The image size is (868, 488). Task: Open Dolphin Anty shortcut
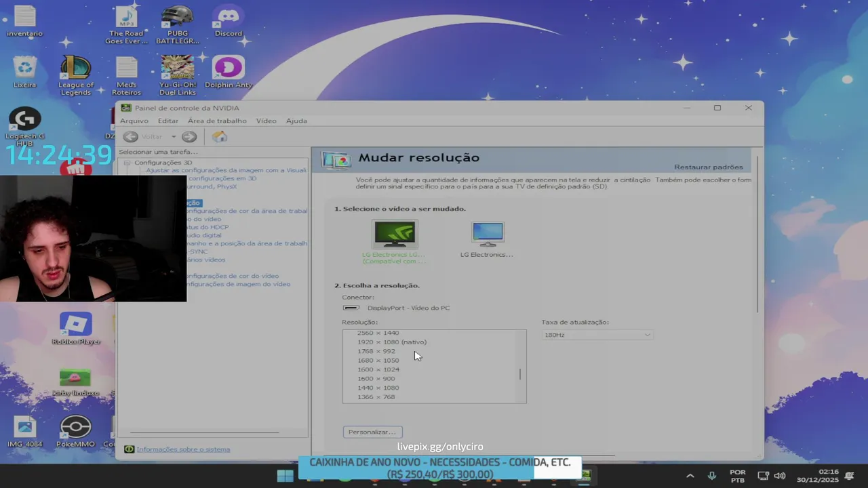pos(229,73)
